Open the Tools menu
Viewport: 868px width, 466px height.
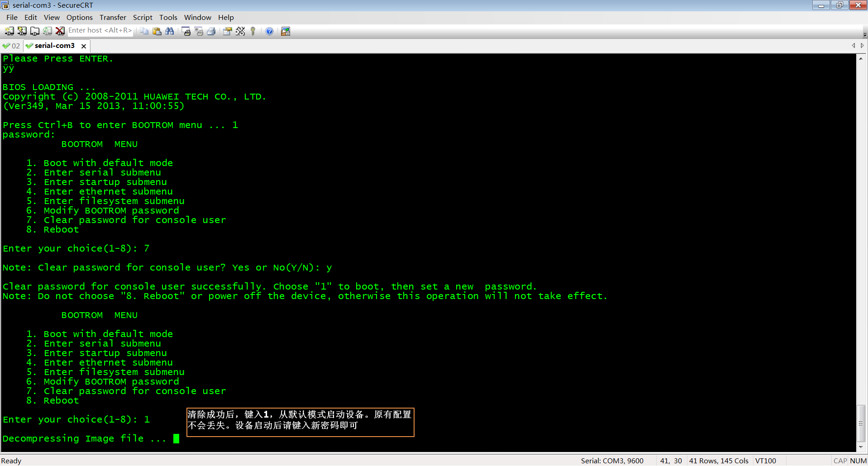[x=168, y=17]
